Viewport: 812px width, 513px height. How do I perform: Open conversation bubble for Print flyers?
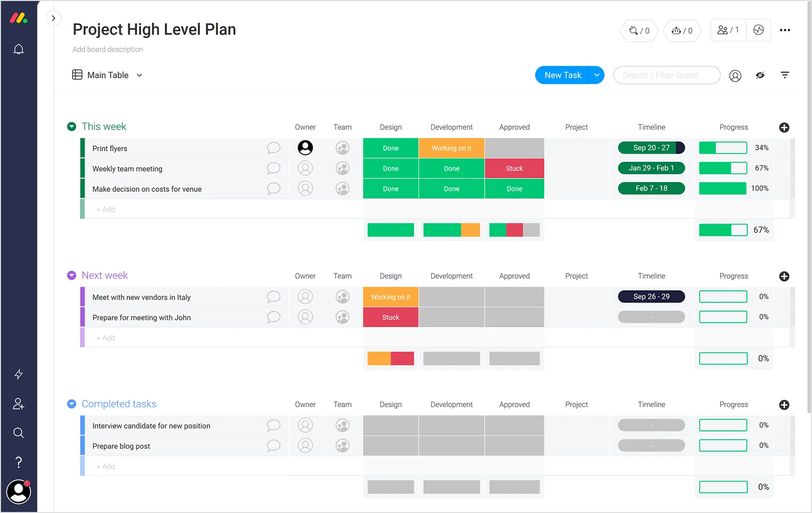tap(274, 148)
